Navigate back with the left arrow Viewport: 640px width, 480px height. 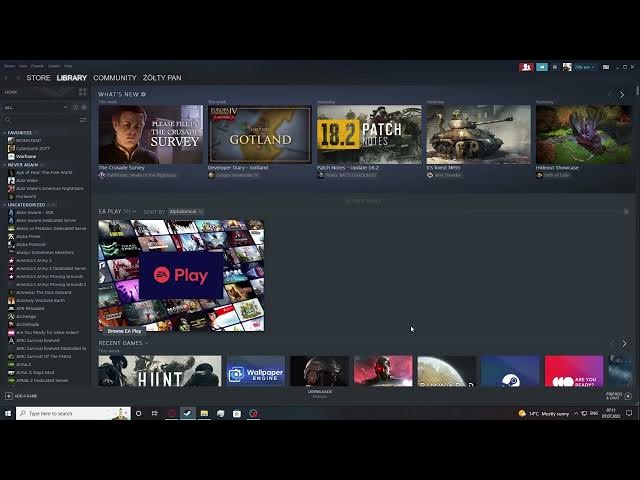pyautogui.click(x=7, y=78)
